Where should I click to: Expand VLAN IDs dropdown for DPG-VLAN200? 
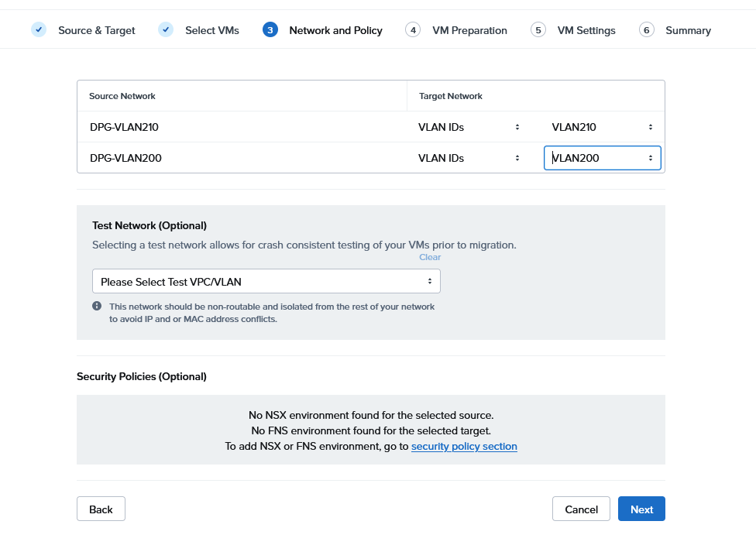pos(469,158)
